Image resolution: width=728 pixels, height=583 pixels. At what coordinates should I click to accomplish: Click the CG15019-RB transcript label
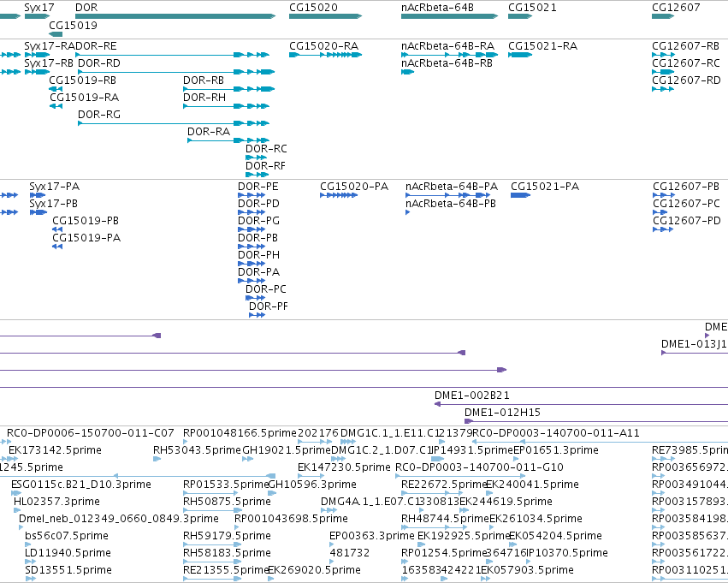point(83,80)
